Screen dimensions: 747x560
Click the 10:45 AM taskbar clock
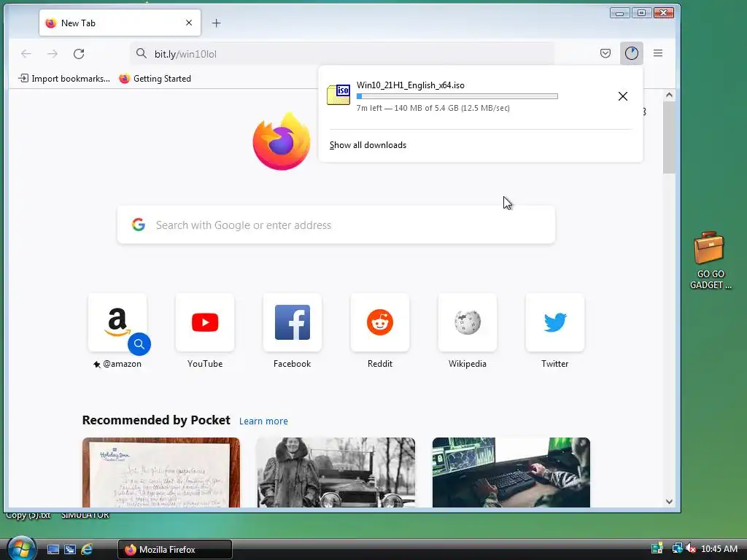[x=719, y=549]
